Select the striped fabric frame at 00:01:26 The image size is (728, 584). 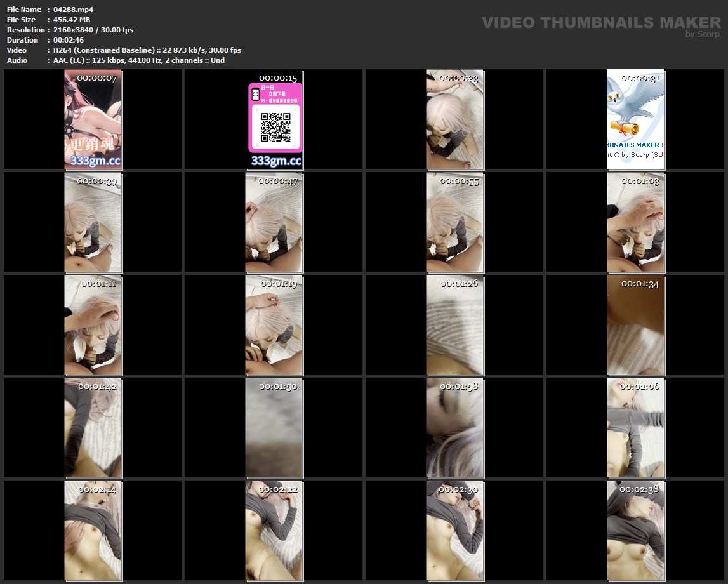click(x=454, y=325)
